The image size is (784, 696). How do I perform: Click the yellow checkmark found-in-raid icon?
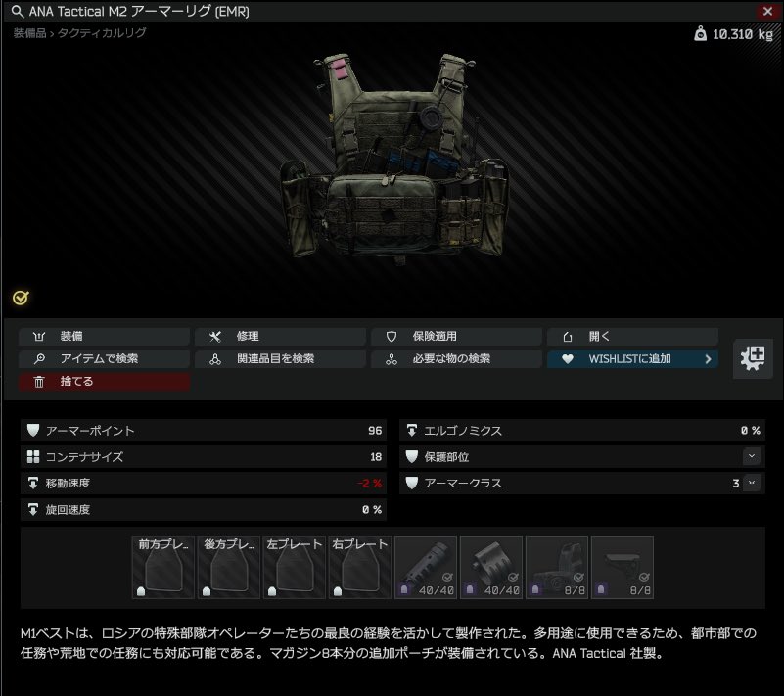pos(21,298)
